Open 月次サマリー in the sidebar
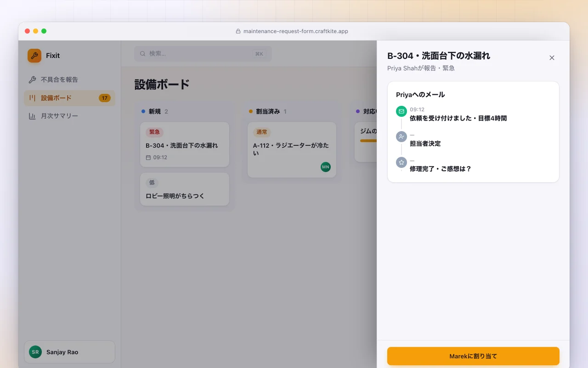Screen dimensions: 588x368 pyautogui.click(x=69, y=116)
